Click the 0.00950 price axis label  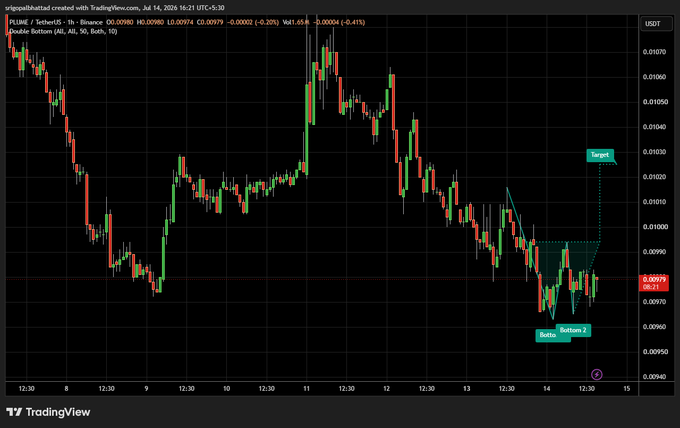click(x=654, y=352)
